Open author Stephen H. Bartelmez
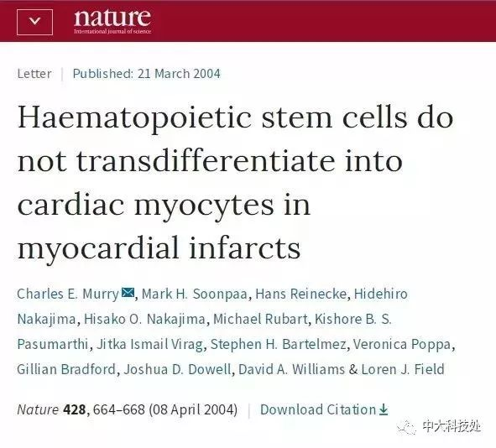 [279, 344]
